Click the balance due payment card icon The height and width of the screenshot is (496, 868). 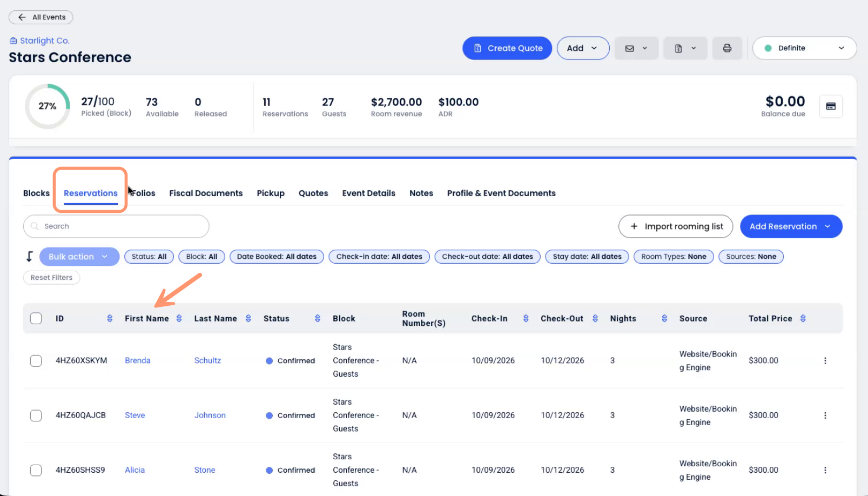coord(830,106)
